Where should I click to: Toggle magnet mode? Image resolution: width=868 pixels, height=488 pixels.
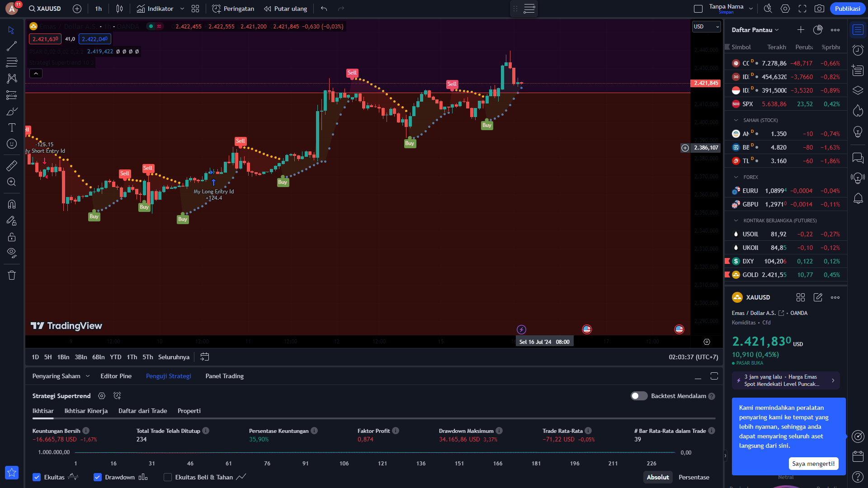point(12,204)
